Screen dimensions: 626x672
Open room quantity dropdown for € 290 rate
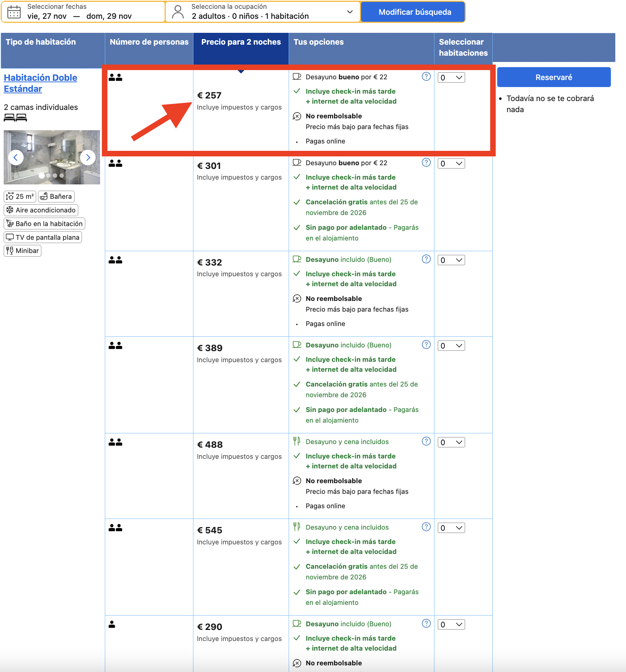[x=451, y=624]
